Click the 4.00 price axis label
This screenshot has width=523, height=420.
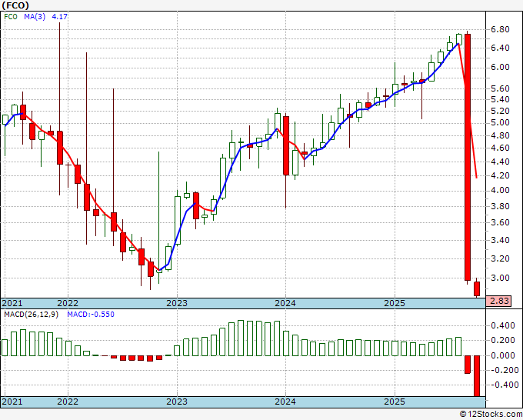tap(500, 191)
